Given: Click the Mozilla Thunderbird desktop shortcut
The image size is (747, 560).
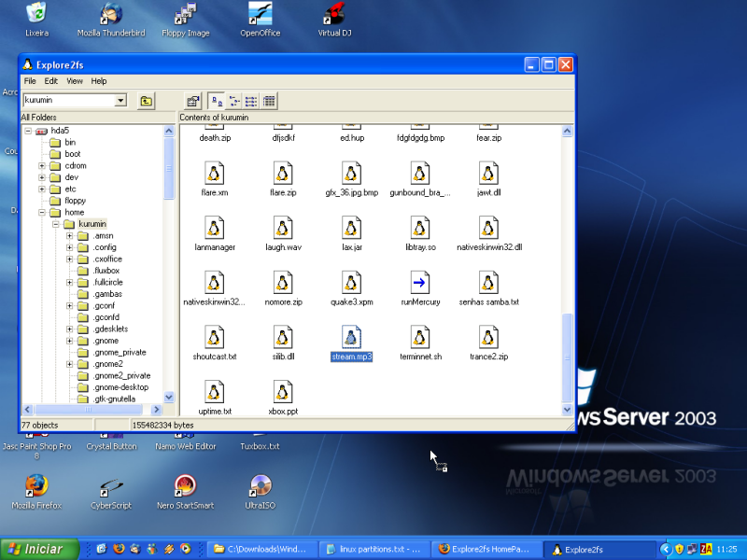Looking at the screenshot, I should (111, 20).
